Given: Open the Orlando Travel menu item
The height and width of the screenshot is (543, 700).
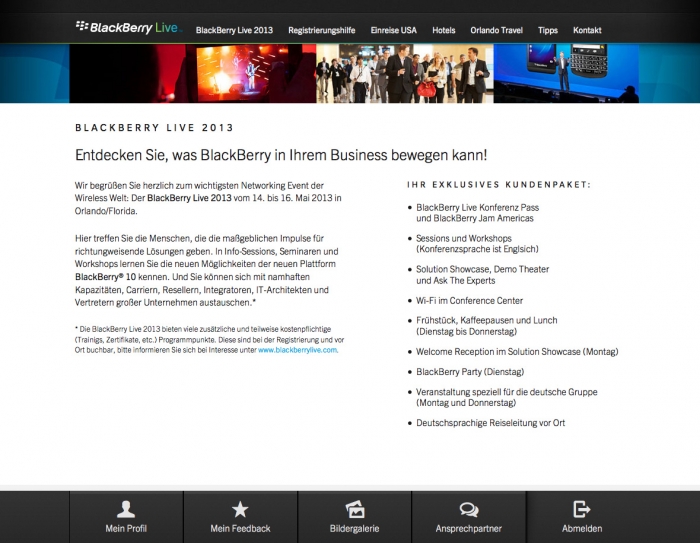Looking at the screenshot, I should (x=496, y=30).
